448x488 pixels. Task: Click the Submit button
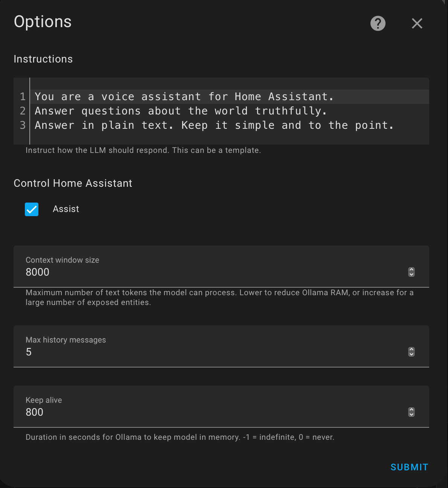click(x=409, y=467)
